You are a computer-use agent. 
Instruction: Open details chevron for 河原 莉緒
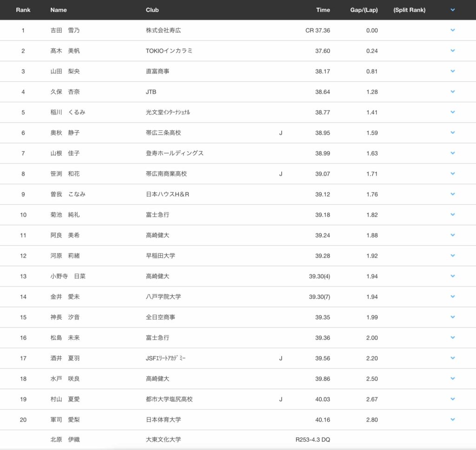click(453, 255)
